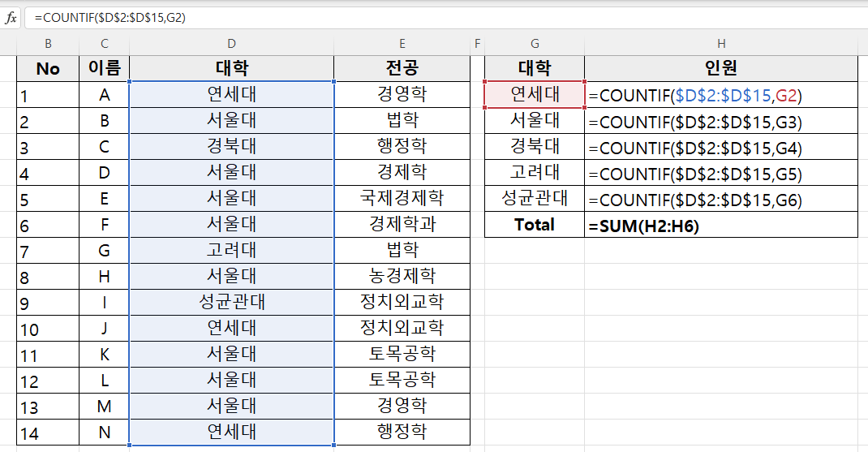Image resolution: width=868 pixels, height=452 pixels.
Task: Select cell with name 'D' in 이름 column
Action: point(104,173)
